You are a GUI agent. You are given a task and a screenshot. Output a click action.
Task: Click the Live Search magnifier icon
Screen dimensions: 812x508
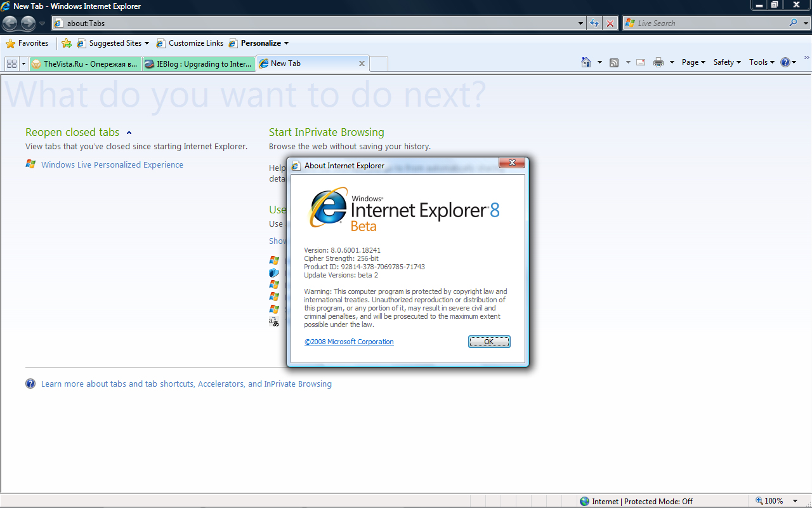793,23
